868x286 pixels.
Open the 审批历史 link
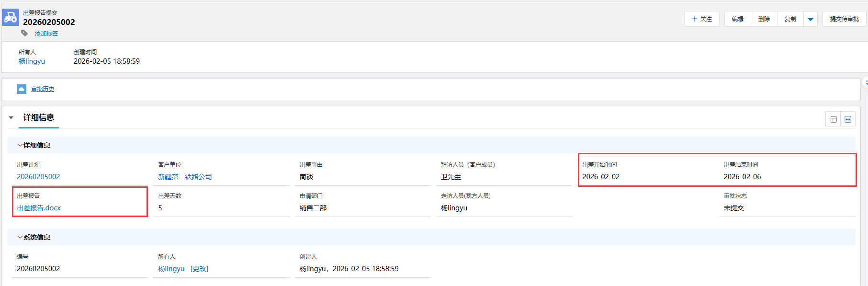tap(43, 89)
